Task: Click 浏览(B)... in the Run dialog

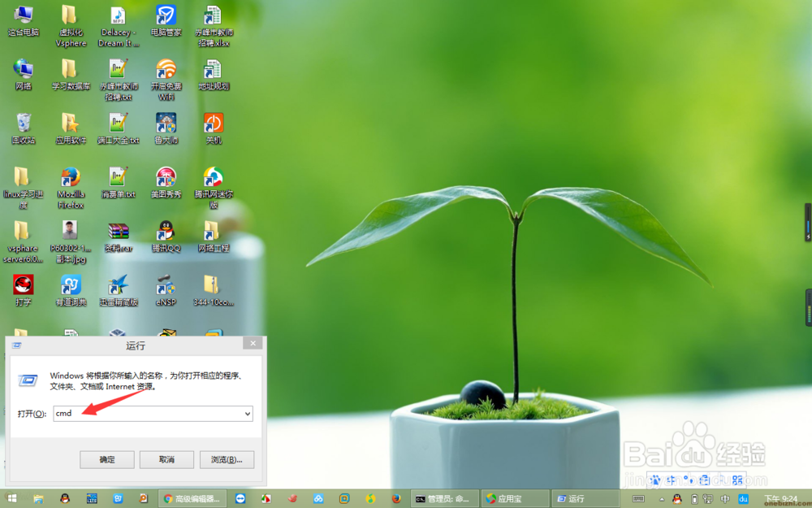Action: (x=227, y=460)
